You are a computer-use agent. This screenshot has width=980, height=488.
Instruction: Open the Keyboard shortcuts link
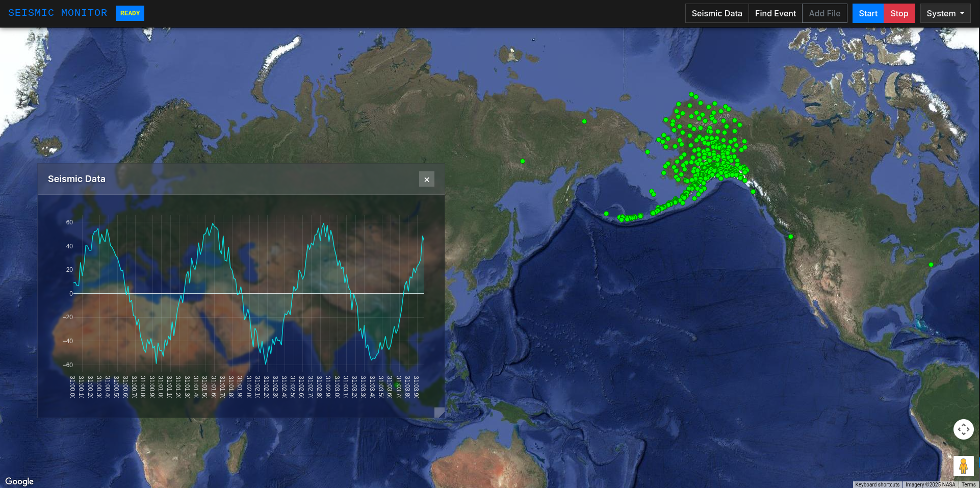[877, 484]
